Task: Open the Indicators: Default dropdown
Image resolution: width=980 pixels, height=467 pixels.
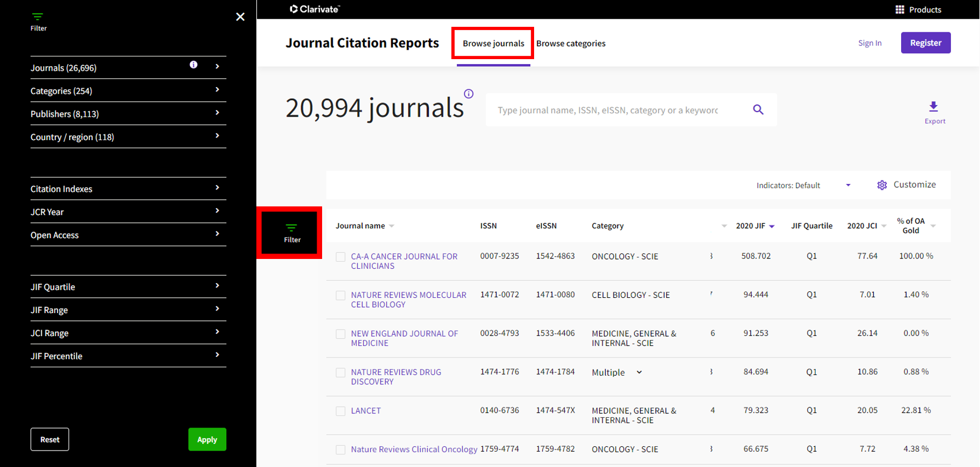Action: [x=803, y=186]
